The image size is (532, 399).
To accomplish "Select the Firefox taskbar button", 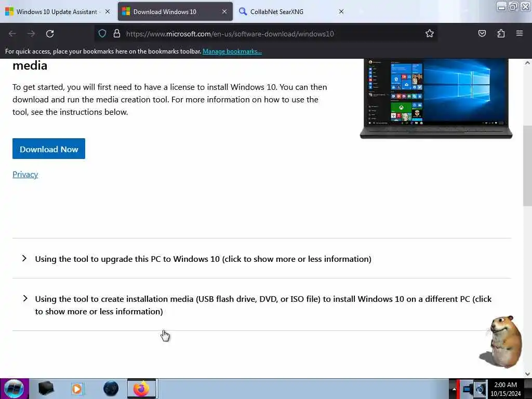I will (x=141, y=389).
